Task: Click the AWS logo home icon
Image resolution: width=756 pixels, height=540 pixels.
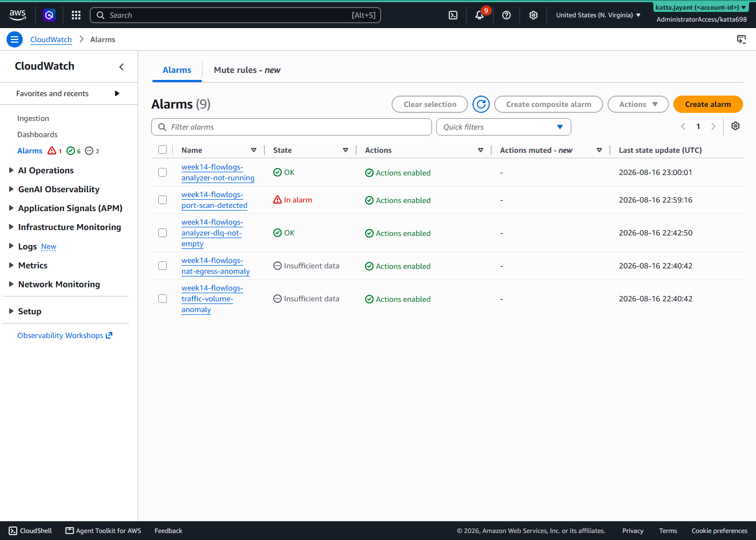Action: click(x=17, y=15)
